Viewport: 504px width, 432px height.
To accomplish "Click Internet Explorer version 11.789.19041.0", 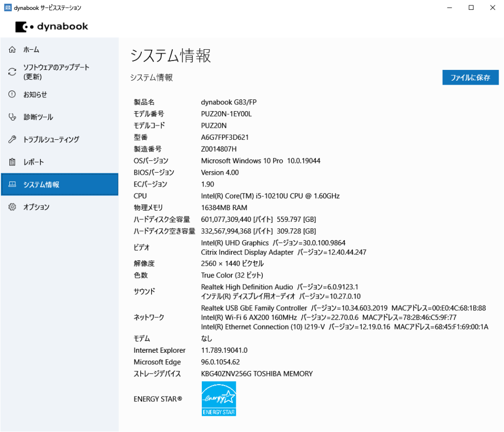I will point(224,350).
